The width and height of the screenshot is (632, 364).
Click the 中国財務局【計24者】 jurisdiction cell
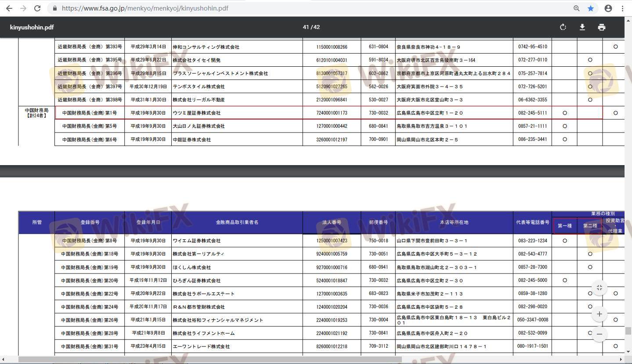click(x=37, y=113)
